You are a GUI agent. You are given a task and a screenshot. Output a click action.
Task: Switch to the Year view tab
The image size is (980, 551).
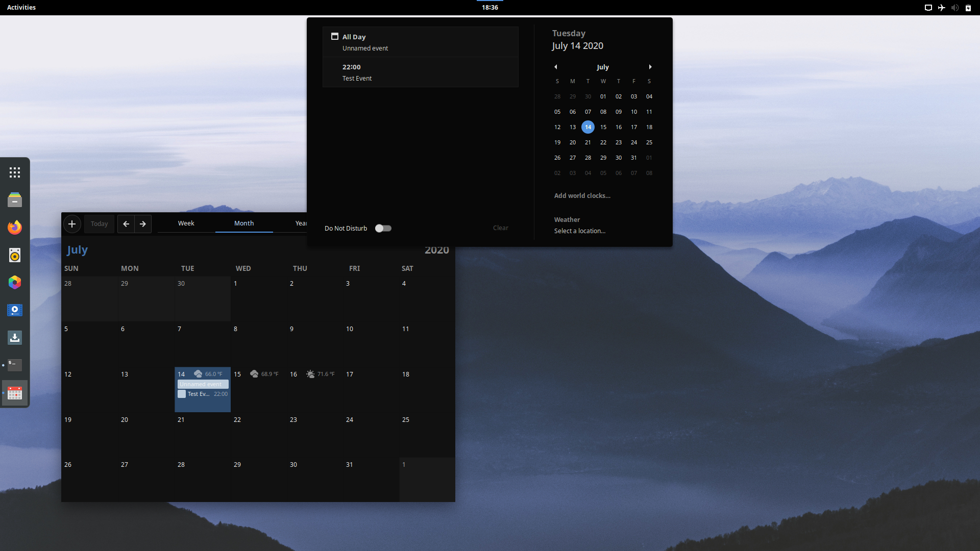click(301, 223)
